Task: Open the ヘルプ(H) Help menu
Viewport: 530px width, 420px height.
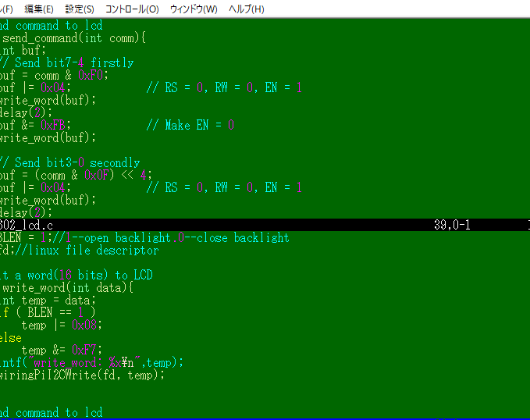Action: [246, 9]
